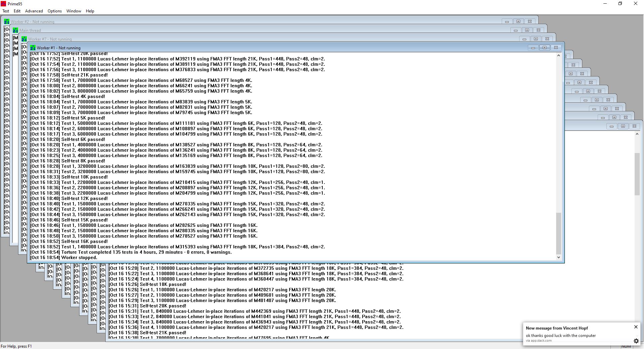The width and height of the screenshot is (644, 349).
Task: Minimize the Worker #1 window
Action: [533, 48]
